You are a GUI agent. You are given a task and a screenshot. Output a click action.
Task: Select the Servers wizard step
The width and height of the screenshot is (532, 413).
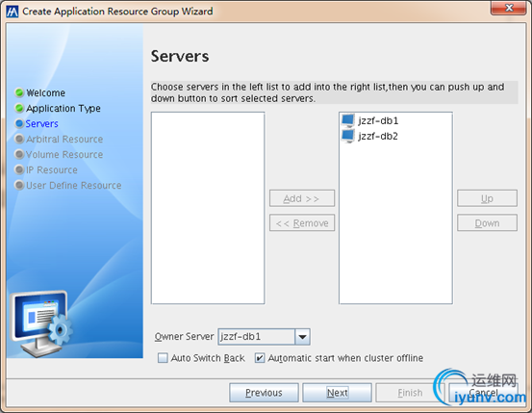[x=42, y=123]
